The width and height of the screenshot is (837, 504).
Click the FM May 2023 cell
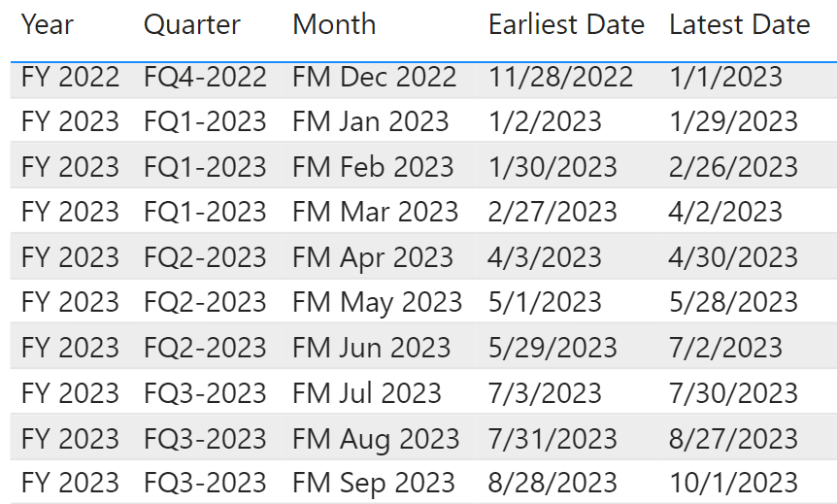(x=377, y=302)
